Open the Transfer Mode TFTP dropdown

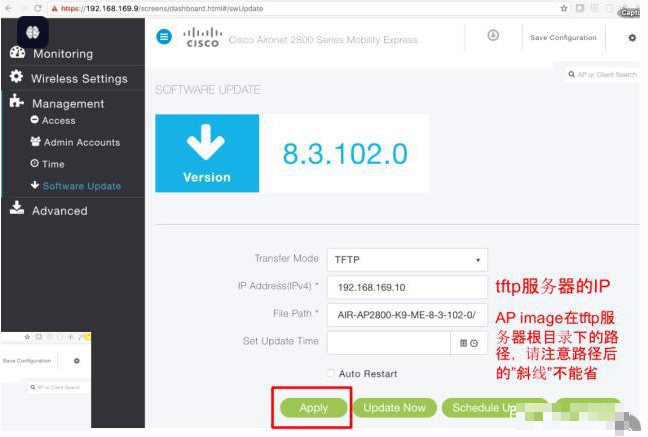407,260
